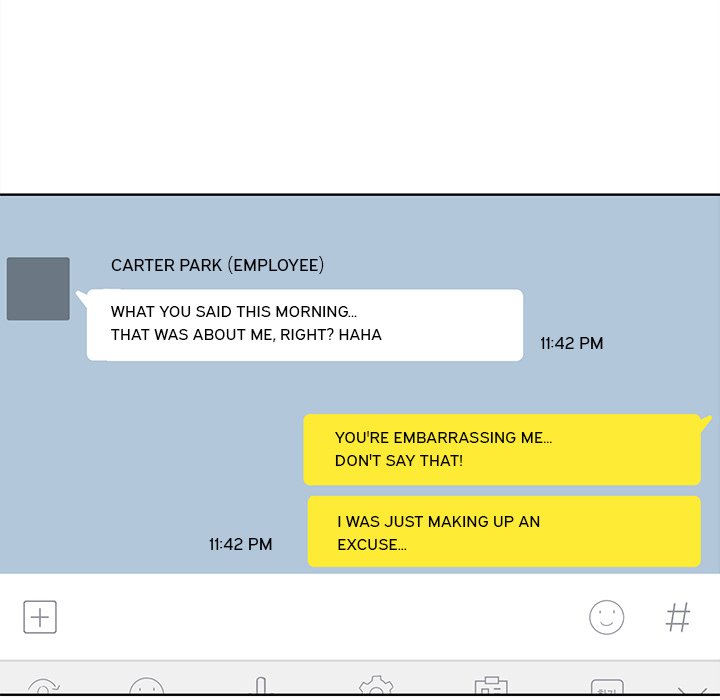Tap the microphone icon on keyboard toolbar
Screen dimensions: 720x700
[x=261, y=687]
